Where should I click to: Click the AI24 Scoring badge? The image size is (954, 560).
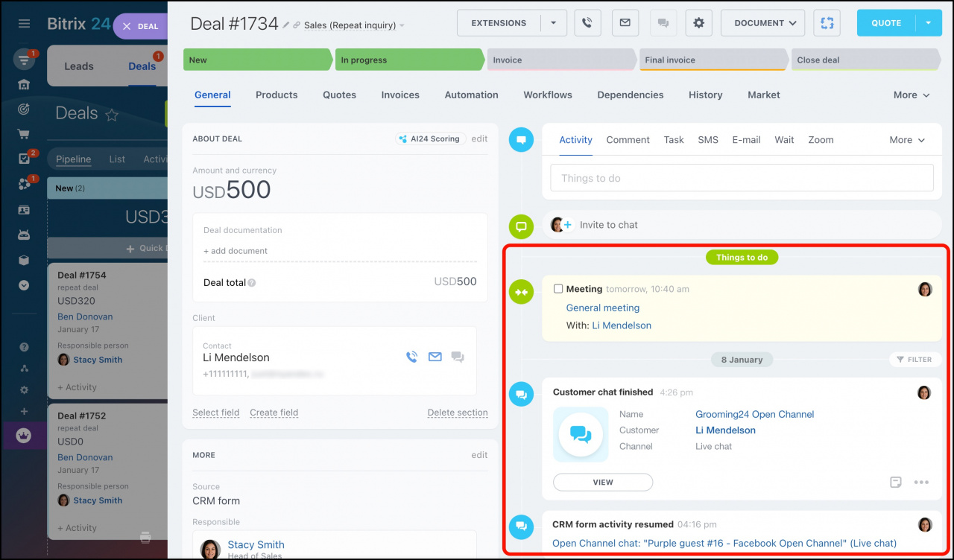pos(431,139)
